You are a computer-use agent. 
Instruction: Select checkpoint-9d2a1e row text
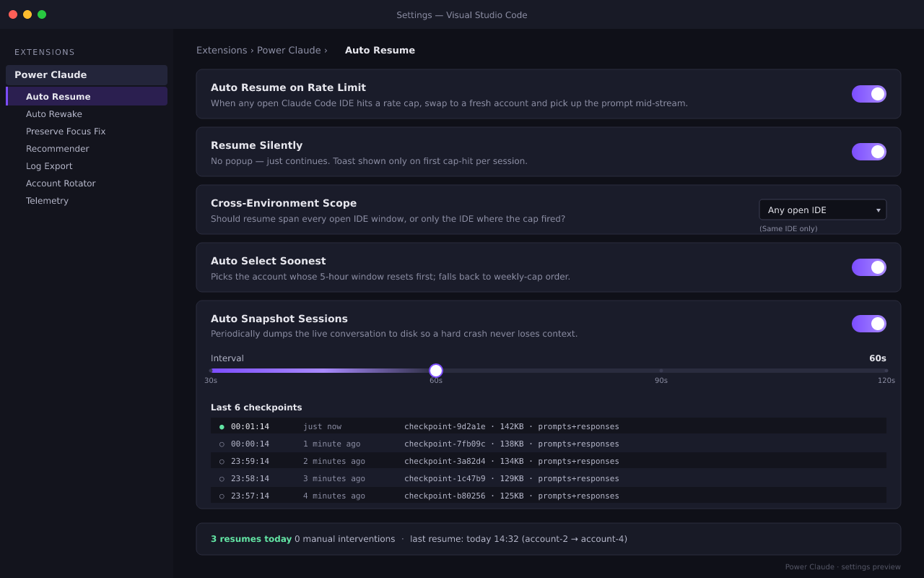point(512,426)
